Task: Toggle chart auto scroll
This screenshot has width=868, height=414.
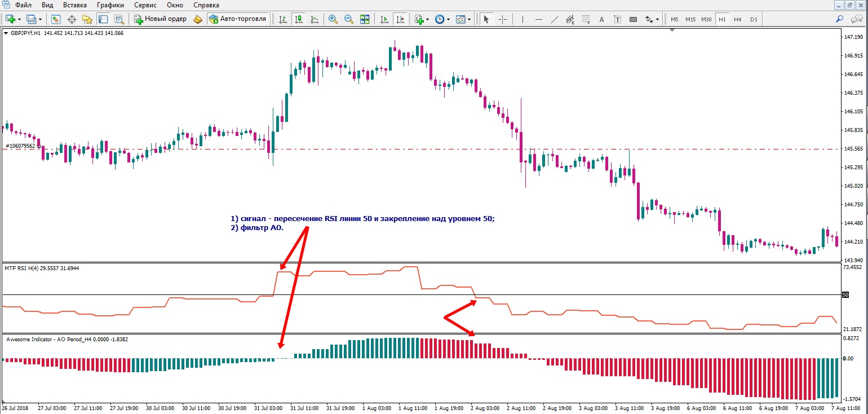Action: 384,19
